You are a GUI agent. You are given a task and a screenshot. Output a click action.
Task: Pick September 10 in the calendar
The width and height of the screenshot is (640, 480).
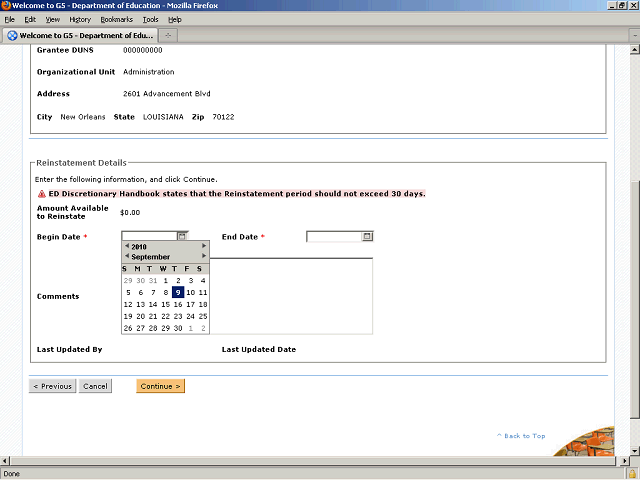click(191, 292)
